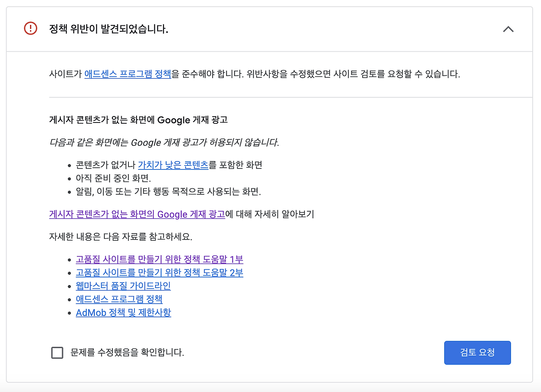Click the '에 대해 자세히 알아보기' text after link

pyautogui.click(x=270, y=214)
